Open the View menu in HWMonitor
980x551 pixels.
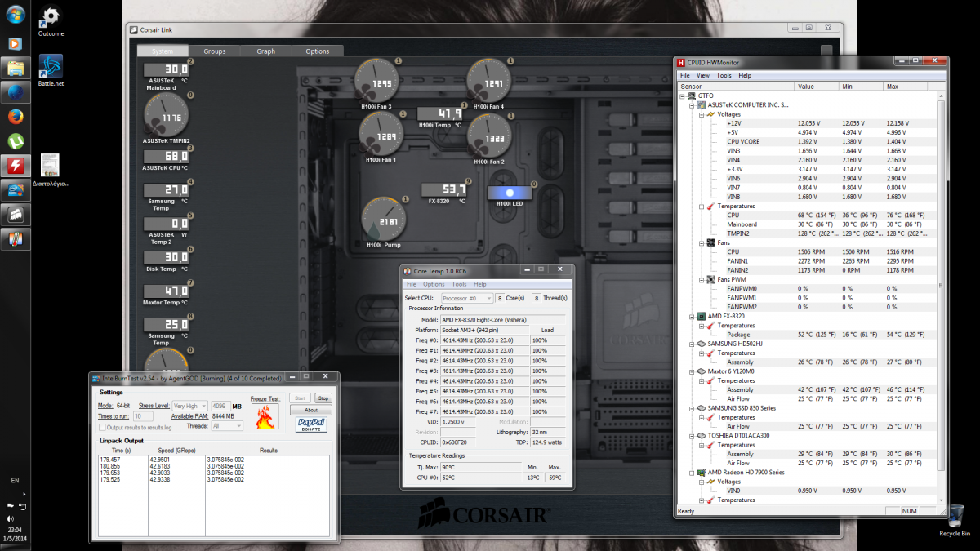click(703, 75)
